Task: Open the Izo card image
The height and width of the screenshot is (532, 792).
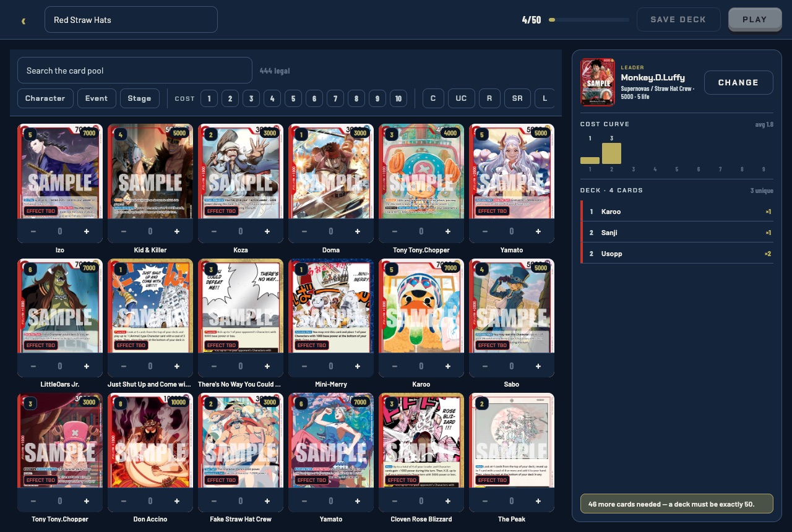Action: pyautogui.click(x=60, y=171)
